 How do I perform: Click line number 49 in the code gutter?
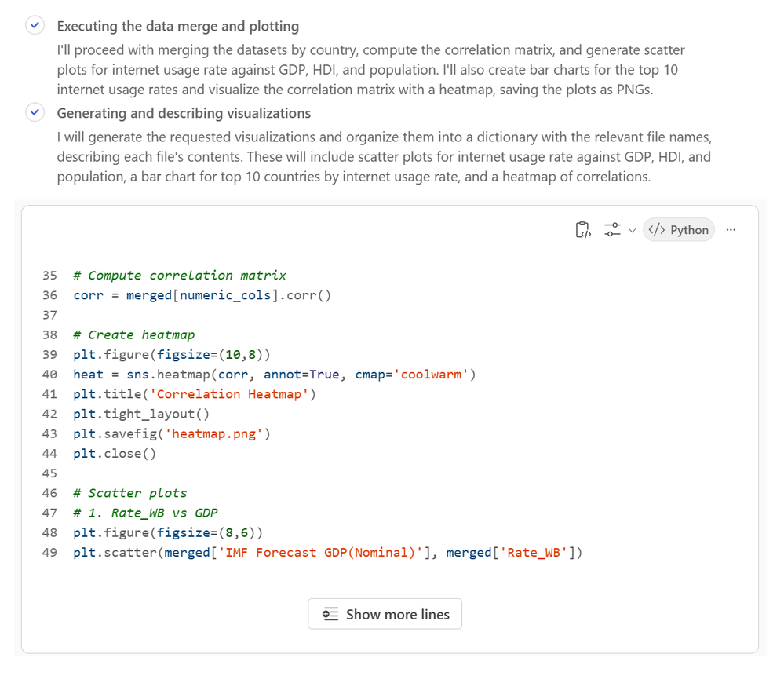(x=49, y=553)
